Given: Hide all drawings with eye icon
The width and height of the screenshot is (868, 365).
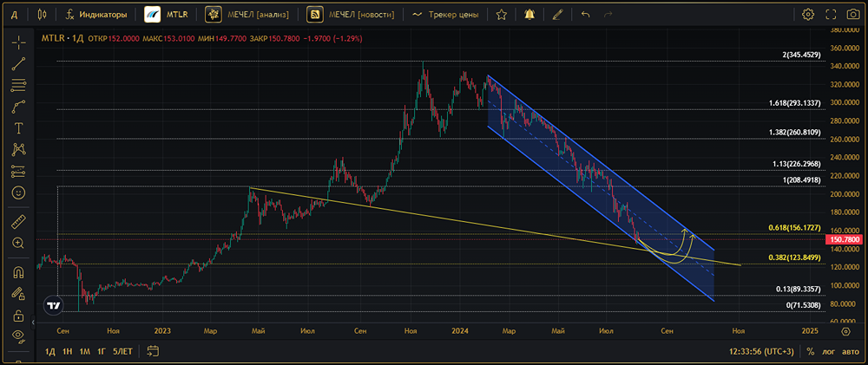Looking at the screenshot, I should 18,336.
